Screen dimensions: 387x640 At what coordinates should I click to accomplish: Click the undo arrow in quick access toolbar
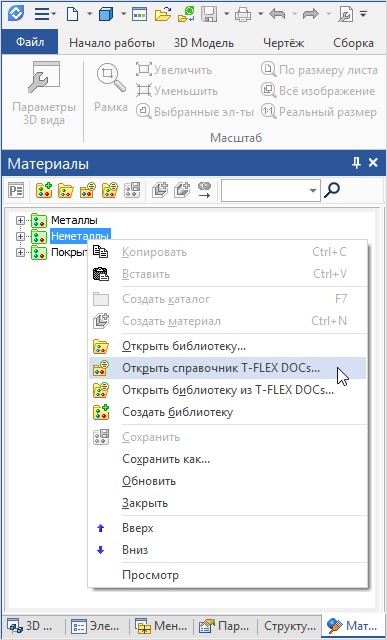point(277,15)
